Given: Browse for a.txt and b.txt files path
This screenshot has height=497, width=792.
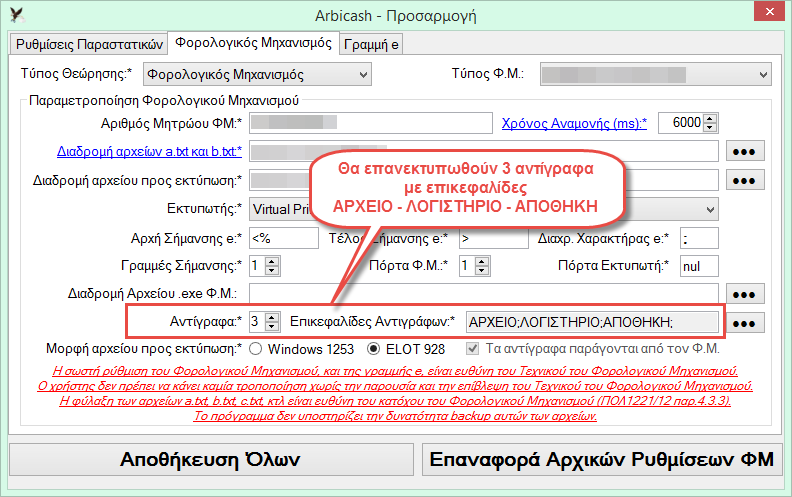Looking at the screenshot, I should [745, 151].
